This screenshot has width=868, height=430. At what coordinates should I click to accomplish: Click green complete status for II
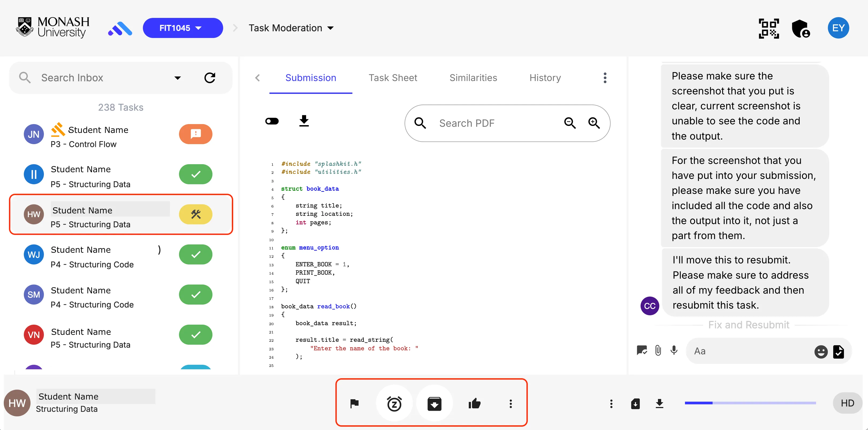click(195, 174)
